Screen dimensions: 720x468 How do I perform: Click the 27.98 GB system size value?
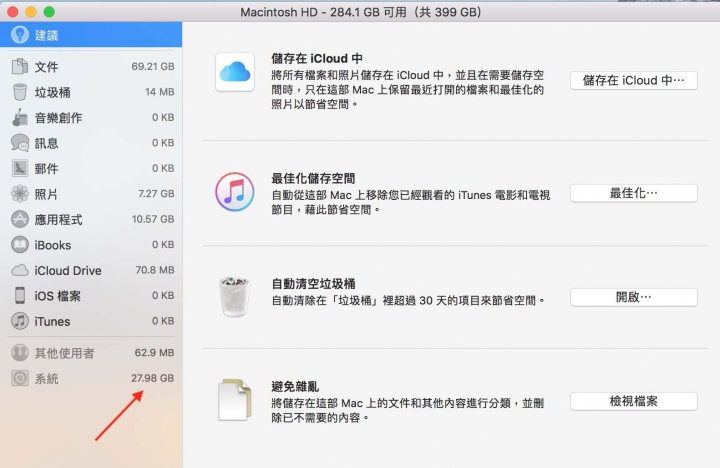152,378
